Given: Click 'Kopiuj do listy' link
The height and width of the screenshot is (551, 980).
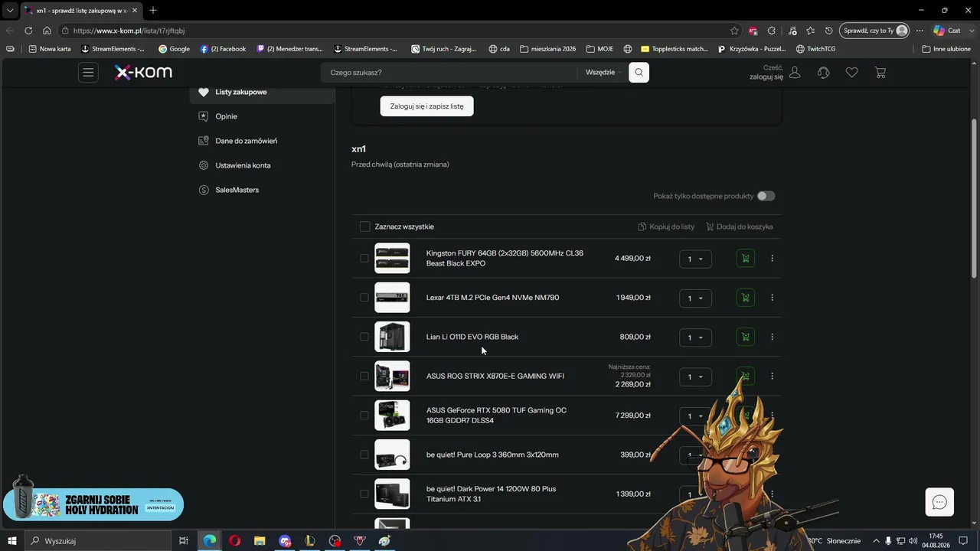Looking at the screenshot, I should tap(666, 227).
